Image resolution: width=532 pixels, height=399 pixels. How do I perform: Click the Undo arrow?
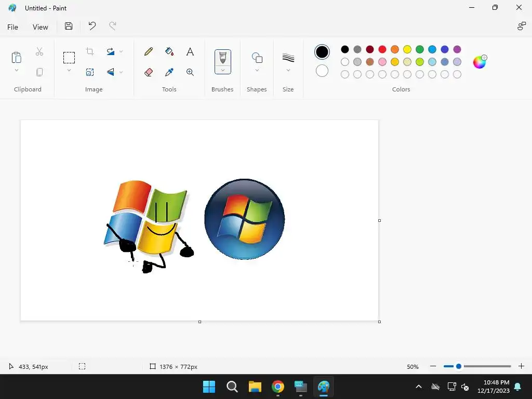[92, 26]
